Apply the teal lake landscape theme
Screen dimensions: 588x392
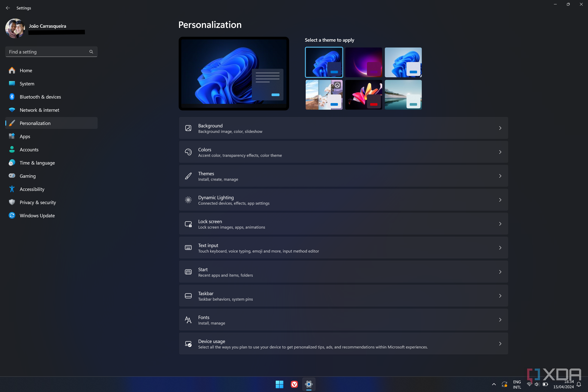[x=403, y=95]
